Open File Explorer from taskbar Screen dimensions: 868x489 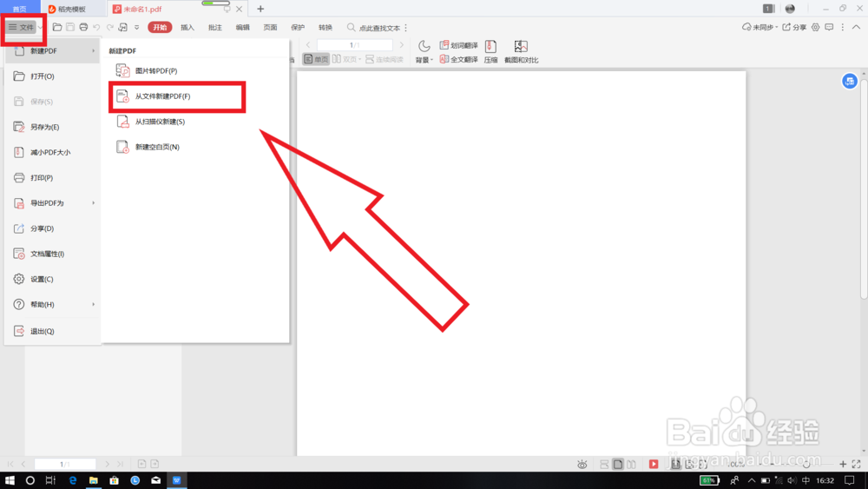tap(93, 480)
